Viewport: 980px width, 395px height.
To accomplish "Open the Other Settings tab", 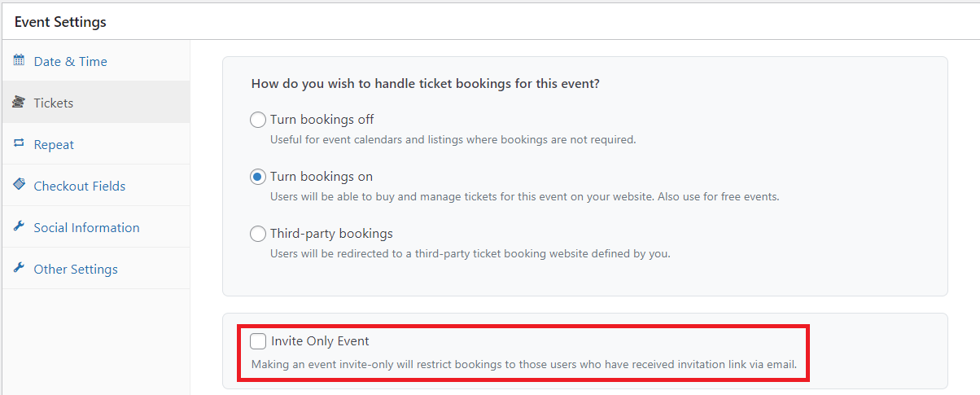I will [75, 269].
